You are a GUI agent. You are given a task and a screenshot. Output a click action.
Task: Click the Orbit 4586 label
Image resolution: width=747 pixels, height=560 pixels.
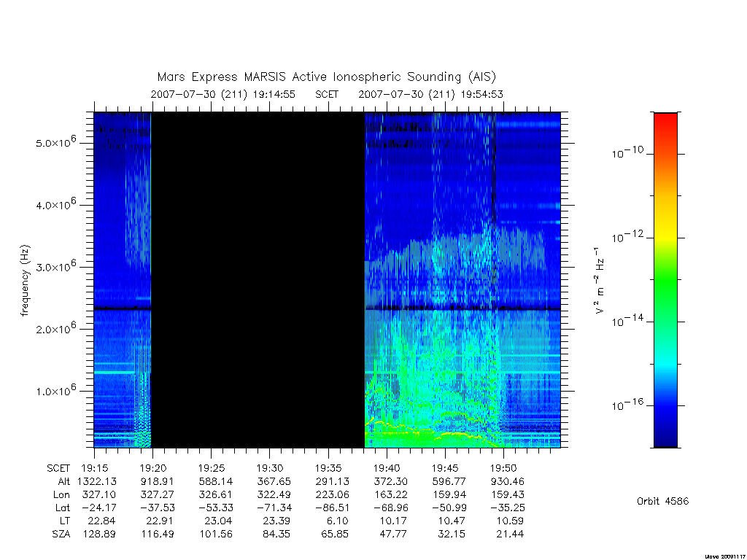[x=662, y=501]
